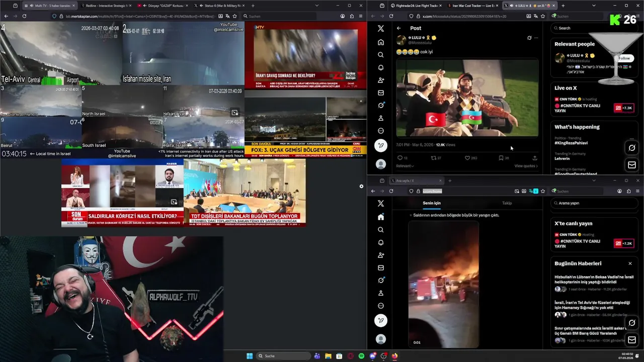The image size is (644, 362).
Task: Switch to Status-6 War & Military tab
Action: [219, 6]
